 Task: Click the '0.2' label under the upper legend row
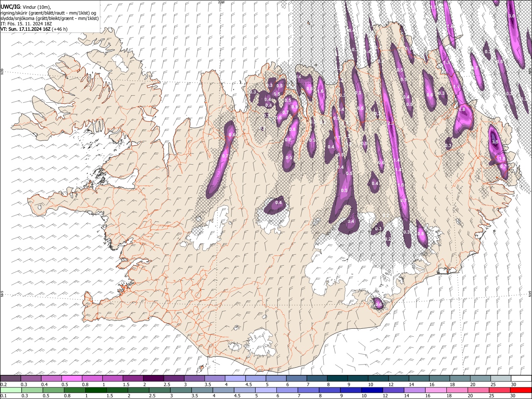click(x=3, y=384)
